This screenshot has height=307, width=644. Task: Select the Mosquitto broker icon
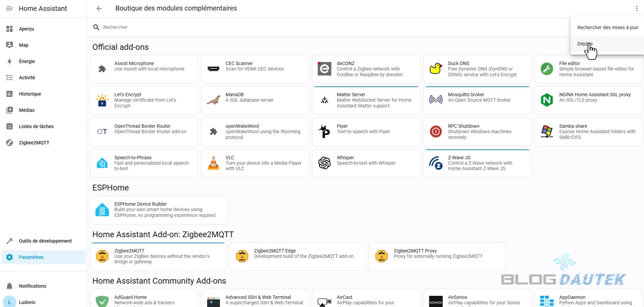click(435, 100)
